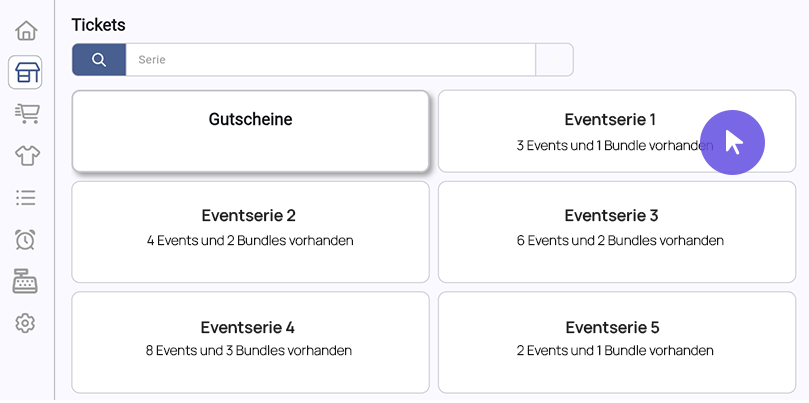Select the Eventserie 5 card
Viewport: 809px width, 403px height.
[617, 342]
